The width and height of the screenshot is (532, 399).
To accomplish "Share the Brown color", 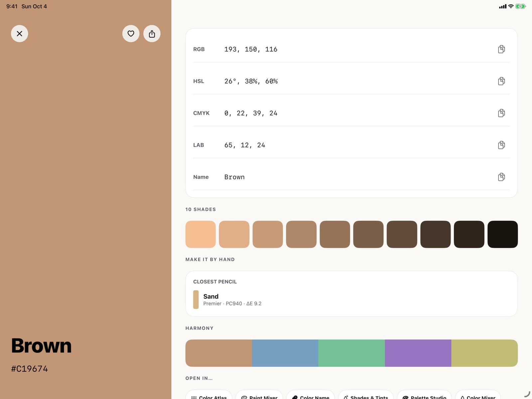I will [x=152, y=34].
